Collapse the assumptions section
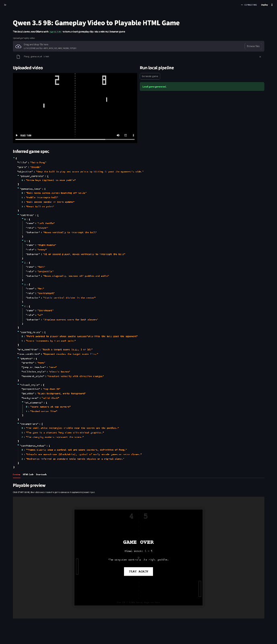 [18, 423]
